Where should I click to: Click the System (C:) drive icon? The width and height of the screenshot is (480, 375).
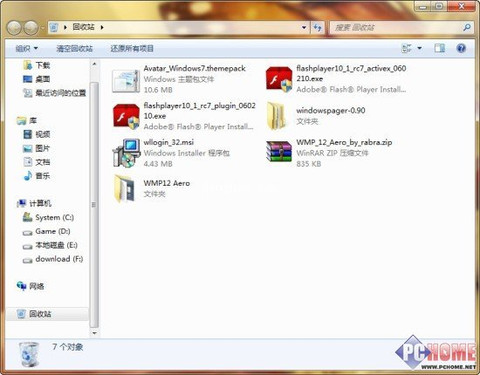(27, 217)
